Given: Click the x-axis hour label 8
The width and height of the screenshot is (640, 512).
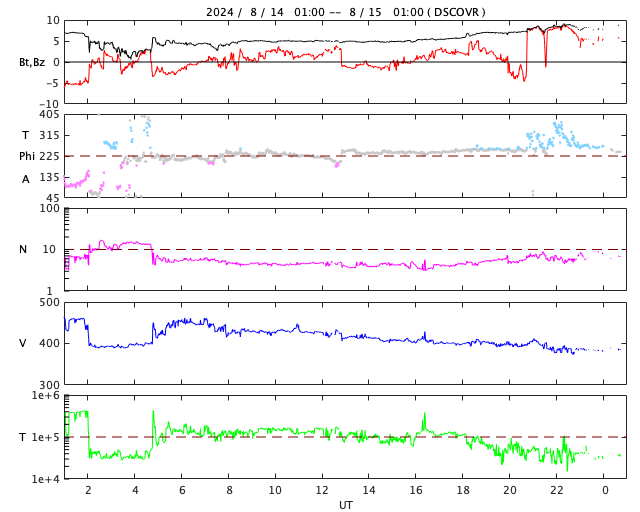Looking at the screenshot, I should point(229,490).
